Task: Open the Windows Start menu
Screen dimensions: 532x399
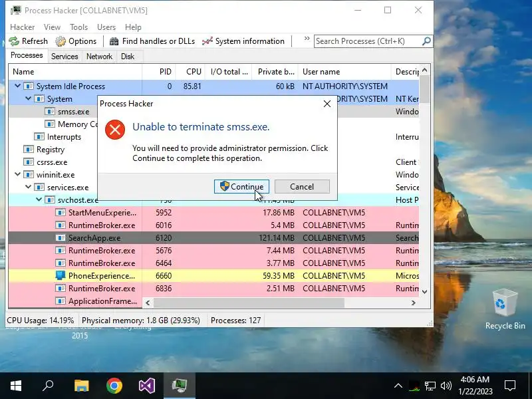Action: [x=16, y=386]
